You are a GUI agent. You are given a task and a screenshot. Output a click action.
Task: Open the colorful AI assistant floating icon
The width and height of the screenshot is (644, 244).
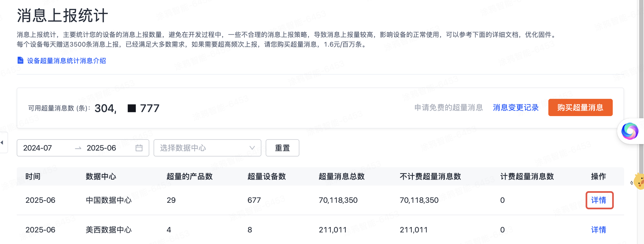(630, 131)
